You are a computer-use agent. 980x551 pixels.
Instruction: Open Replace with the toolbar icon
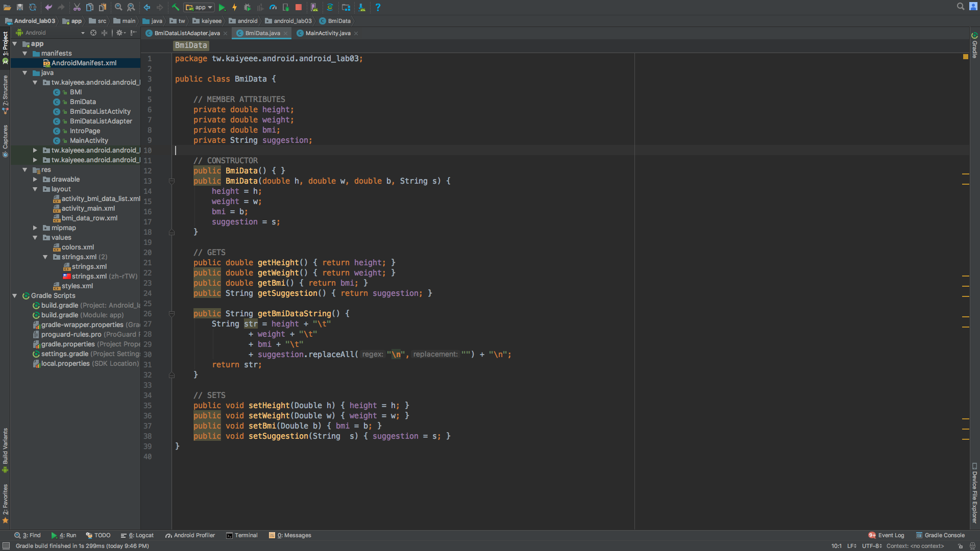click(x=131, y=7)
